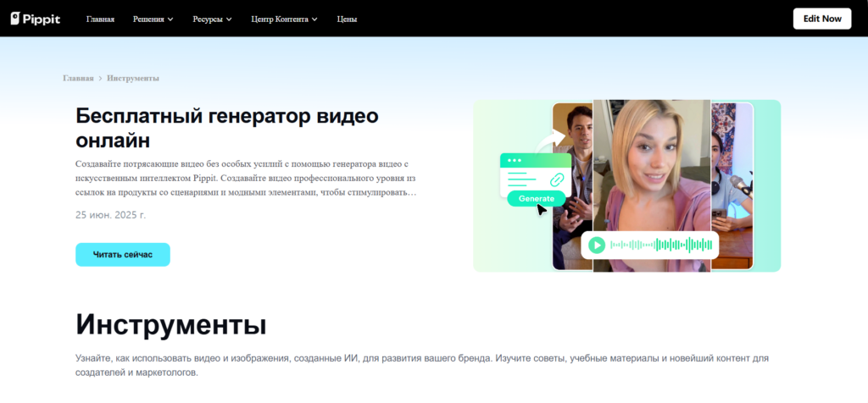The width and height of the screenshot is (868, 403).
Task: Open the Бесплатный генератор видео онлайн article title
Action: tap(227, 127)
